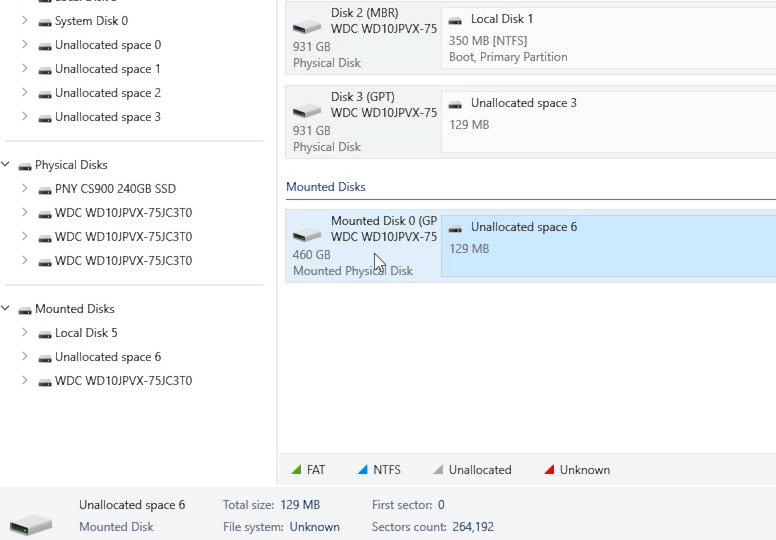Click the Local Disk 1 partition icon
This screenshot has width=776, height=540.
tap(455, 20)
